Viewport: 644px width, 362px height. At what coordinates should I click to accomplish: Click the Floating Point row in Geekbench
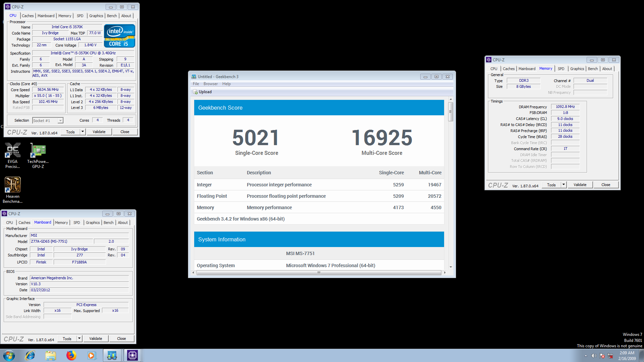coord(319,196)
